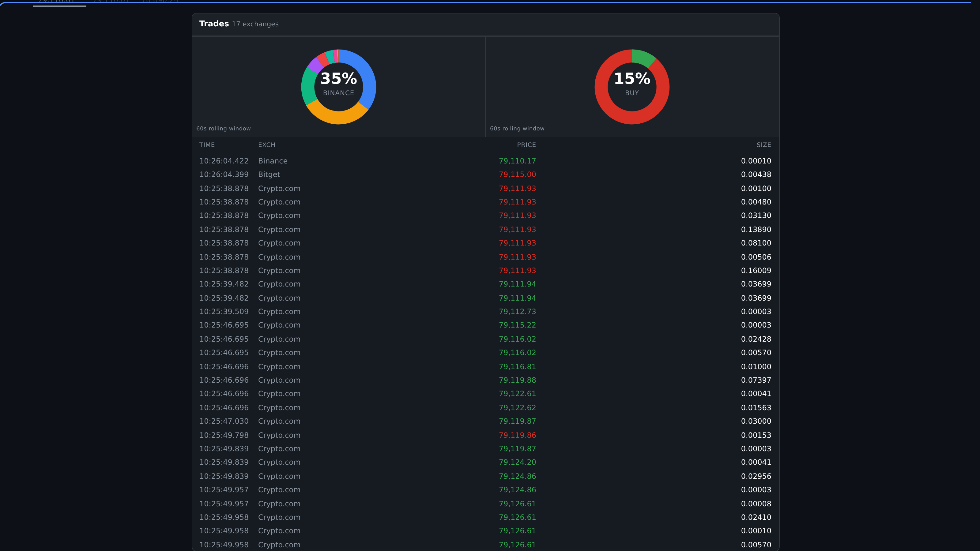Select the Bitget trade row at 10:26:04.399

pyautogui.click(x=485, y=174)
